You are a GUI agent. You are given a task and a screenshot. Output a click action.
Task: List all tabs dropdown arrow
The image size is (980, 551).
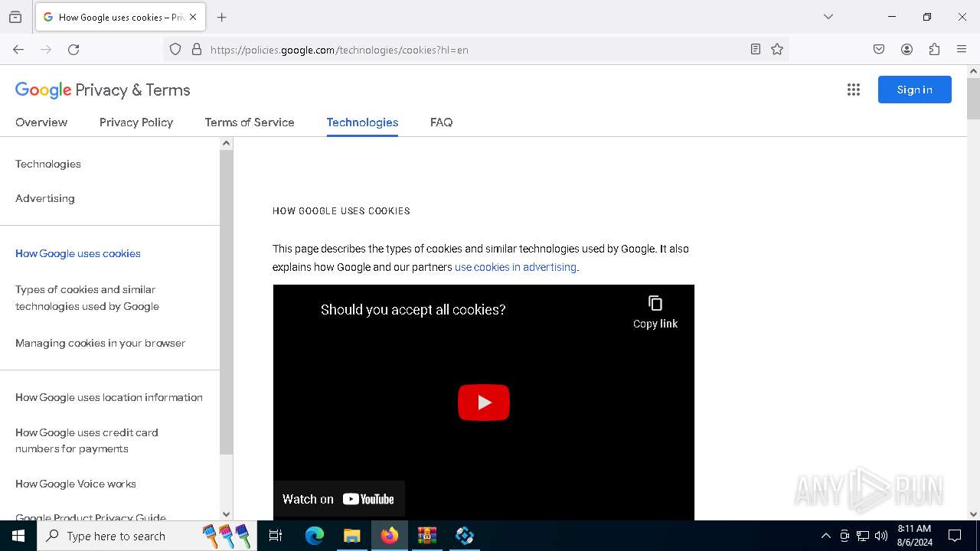[828, 17]
